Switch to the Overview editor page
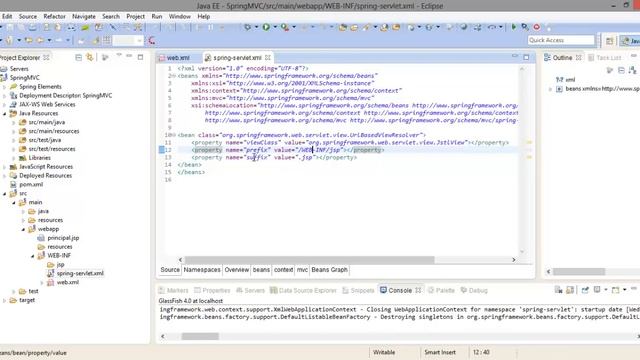This screenshot has width=640, height=360. pos(236,270)
